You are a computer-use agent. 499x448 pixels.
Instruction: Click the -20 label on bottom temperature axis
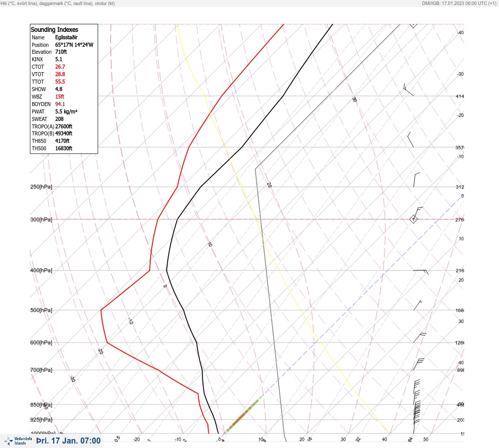tap(136, 440)
